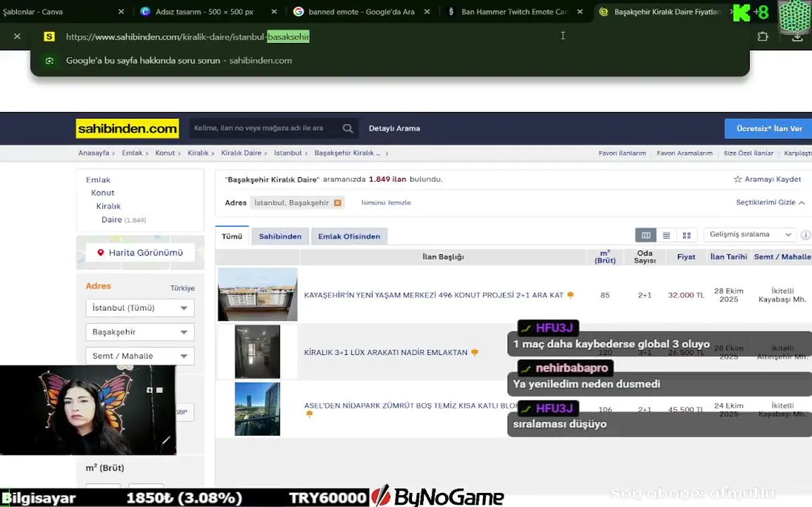
Task: Expand the breadcrumb arrow after Başakşehir Kiralık
Action: 387,154
